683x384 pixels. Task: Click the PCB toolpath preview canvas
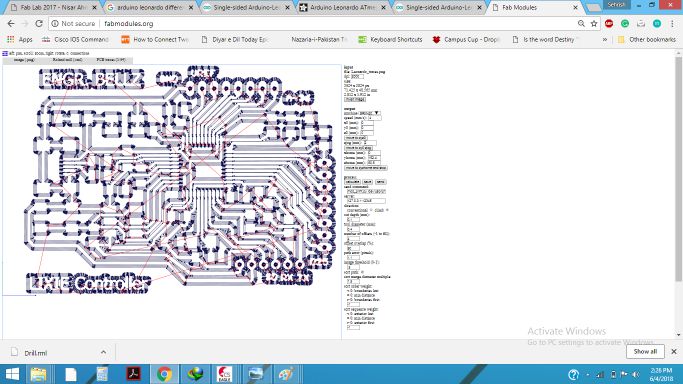[172, 179]
